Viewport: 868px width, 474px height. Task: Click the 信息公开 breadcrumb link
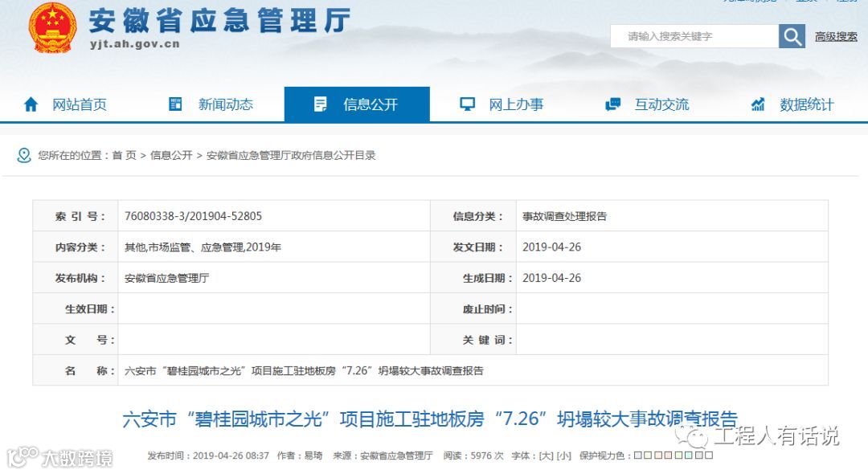point(171,155)
